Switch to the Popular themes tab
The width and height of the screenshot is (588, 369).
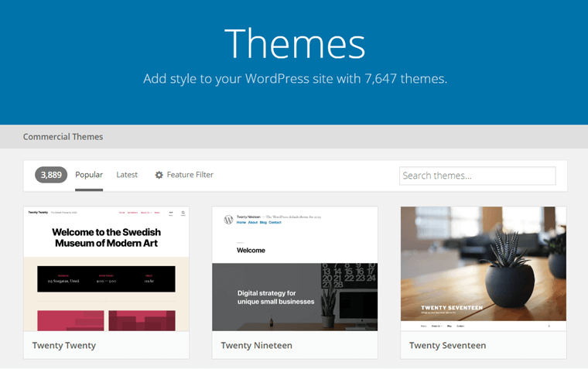[89, 175]
